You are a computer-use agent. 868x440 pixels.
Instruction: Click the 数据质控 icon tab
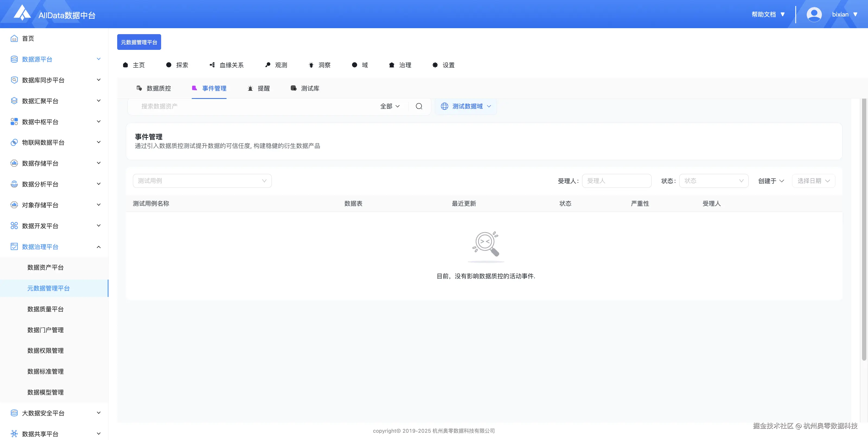coord(139,88)
